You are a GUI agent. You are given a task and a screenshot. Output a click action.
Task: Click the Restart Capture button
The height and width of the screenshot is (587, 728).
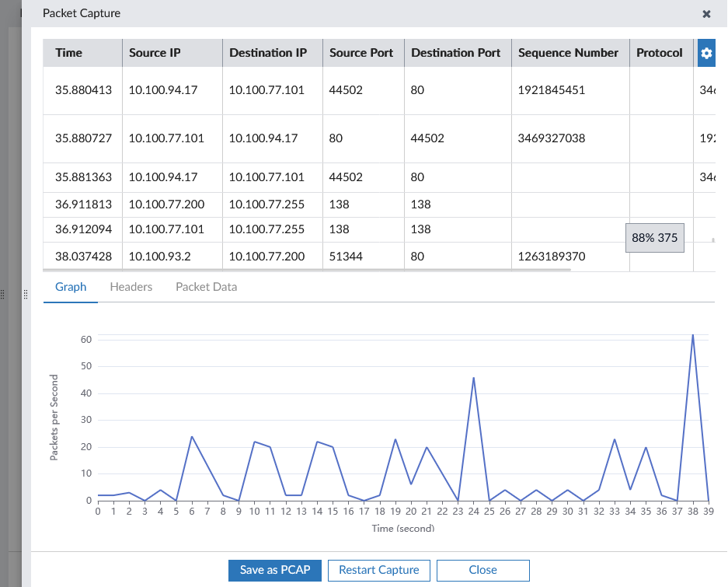tap(378, 570)
